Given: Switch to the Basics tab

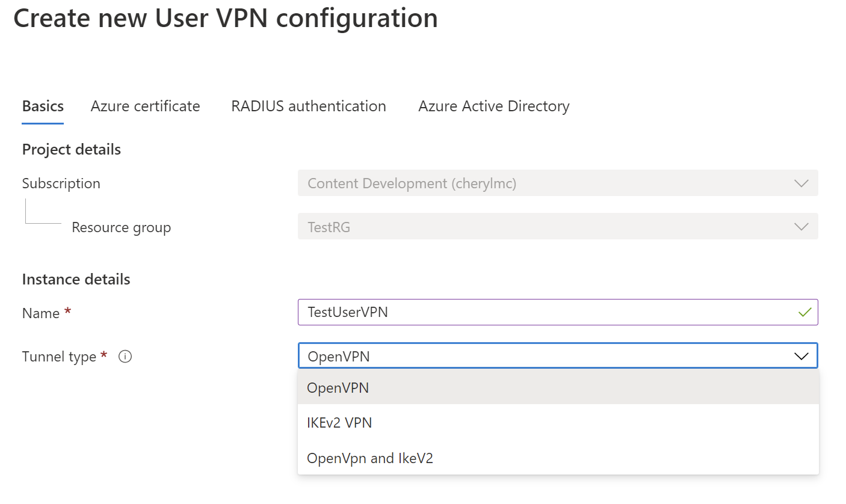Looking at the screenshot, I should point(43,106).
